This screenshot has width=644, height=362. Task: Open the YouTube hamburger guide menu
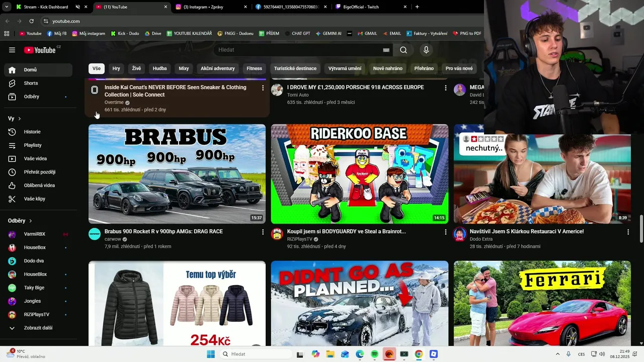click(12, 50)
